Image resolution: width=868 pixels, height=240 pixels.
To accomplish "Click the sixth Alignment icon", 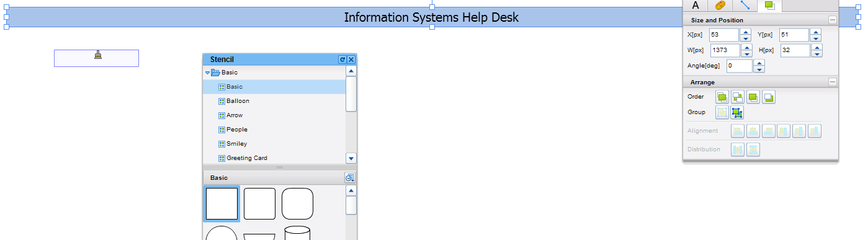I will (815, 131).
